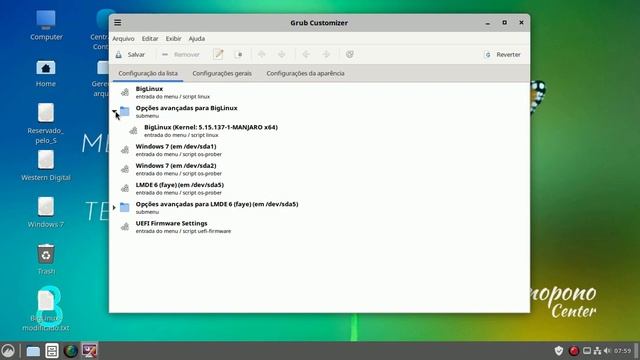Select the BigLinux menu entry

tap(320, 92)
